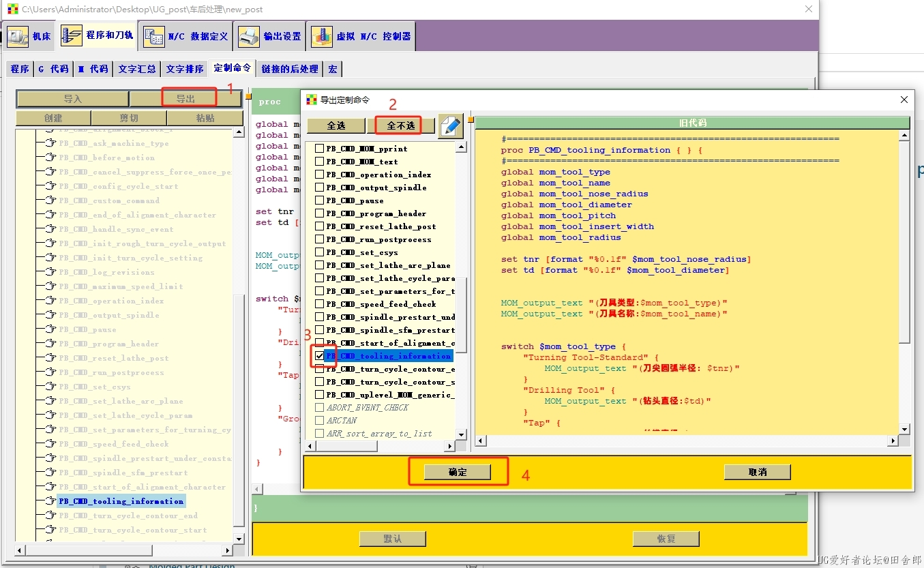Switch to the 程序 sub-tab
924x568 pixels.
coord(20,69)
